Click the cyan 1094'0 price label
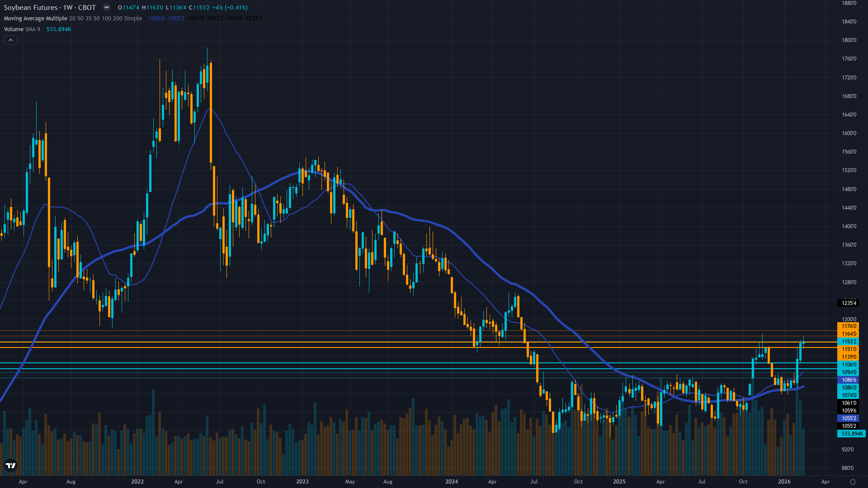 pos(849,372)
